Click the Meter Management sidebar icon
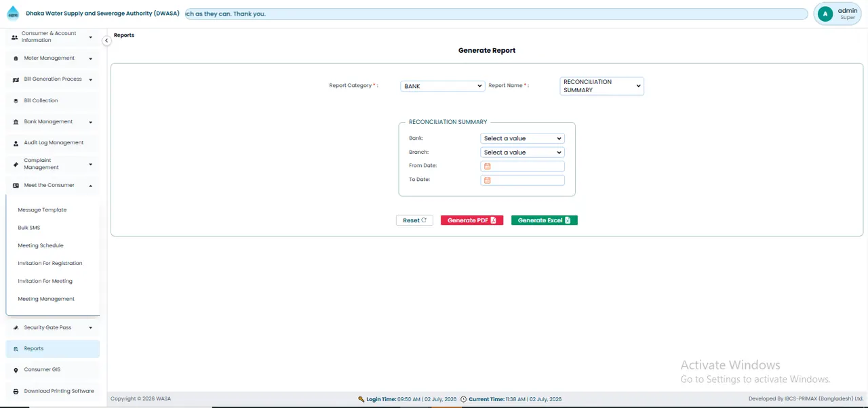This screenshot has height=408, width=868. pos(16,58)
